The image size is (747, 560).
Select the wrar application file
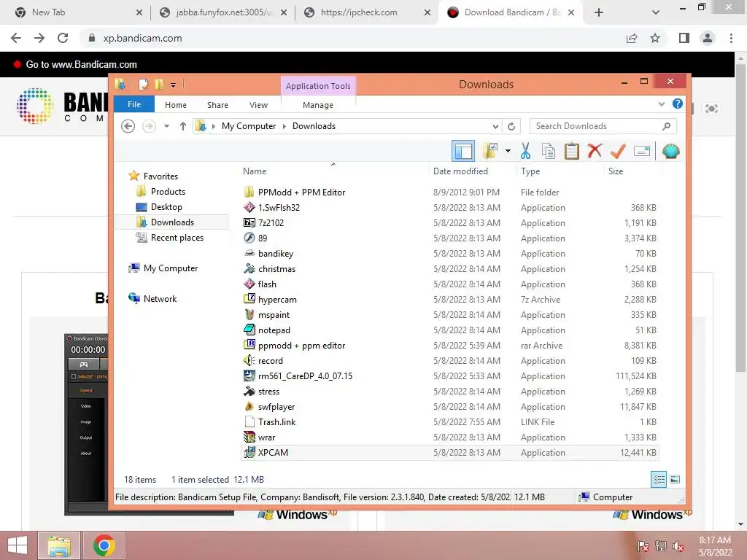[x=449, y=437]
